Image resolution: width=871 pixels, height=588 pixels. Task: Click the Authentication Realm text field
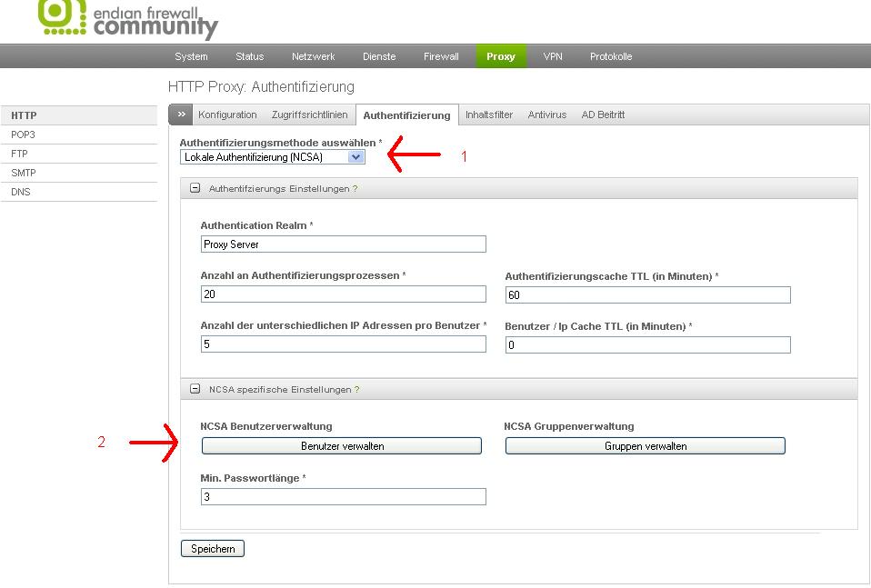pyautogui.click(x=343, y=244)
